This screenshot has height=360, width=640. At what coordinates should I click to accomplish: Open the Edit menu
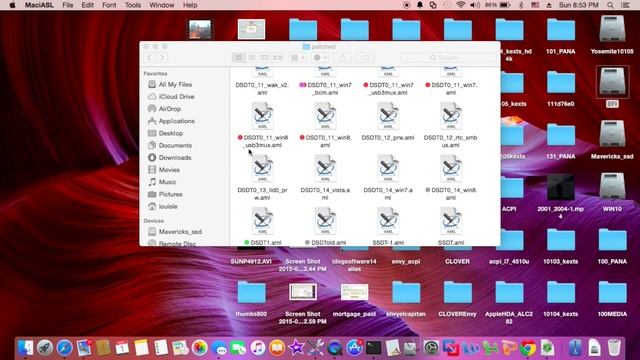click(87, 5)
